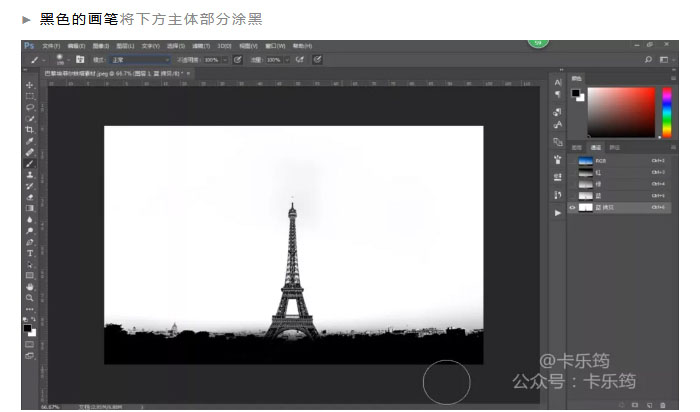Open the 文字(Y) menu

[150, 46]
